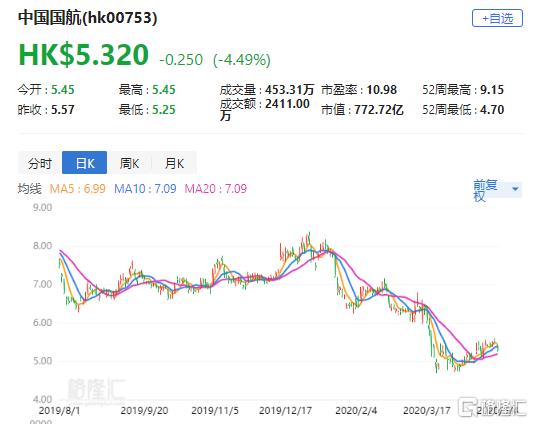Click the 9.00 price axis label
This screenshot has height=424, width=533.
42,207
